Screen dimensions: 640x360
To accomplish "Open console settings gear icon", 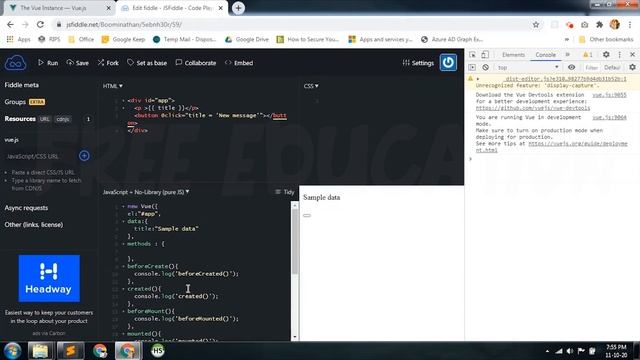I will 632,67.
